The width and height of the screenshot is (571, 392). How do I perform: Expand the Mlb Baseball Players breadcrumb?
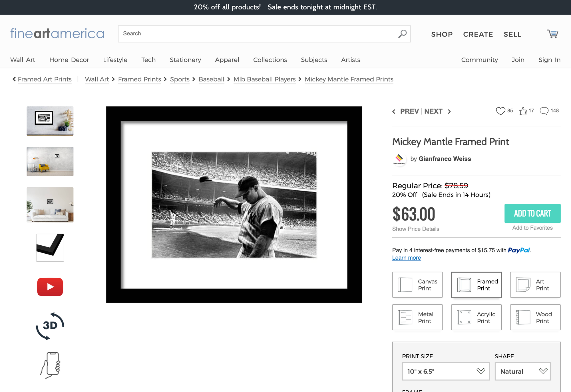pos(264,79)
